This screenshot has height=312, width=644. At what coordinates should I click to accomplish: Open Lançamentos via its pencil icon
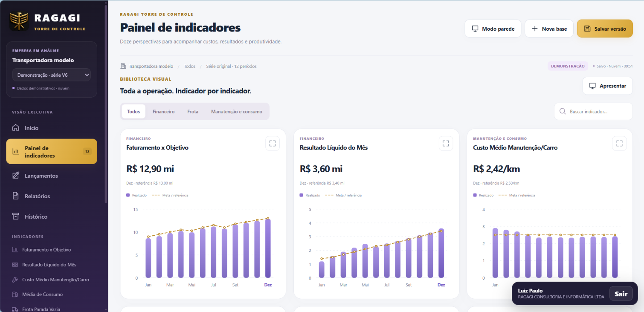coord(16,176)
